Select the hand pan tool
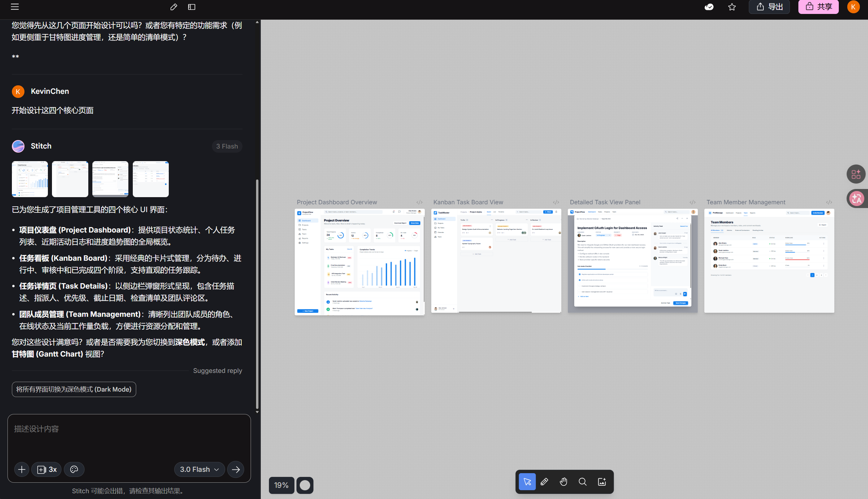This screenshot has width=868, height=499. (x=563, y=482)
